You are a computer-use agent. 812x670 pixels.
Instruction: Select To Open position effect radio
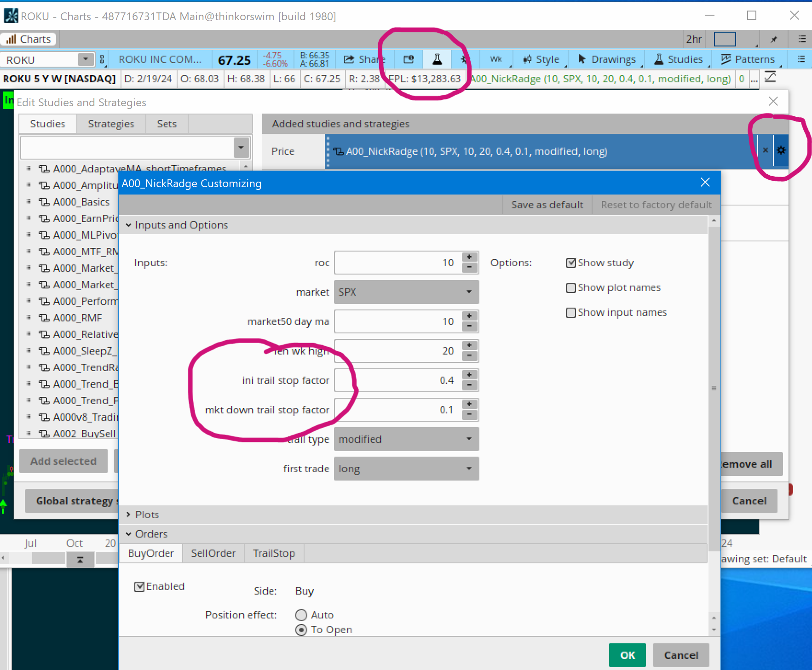pyautogui.click(x=301, y=630)
